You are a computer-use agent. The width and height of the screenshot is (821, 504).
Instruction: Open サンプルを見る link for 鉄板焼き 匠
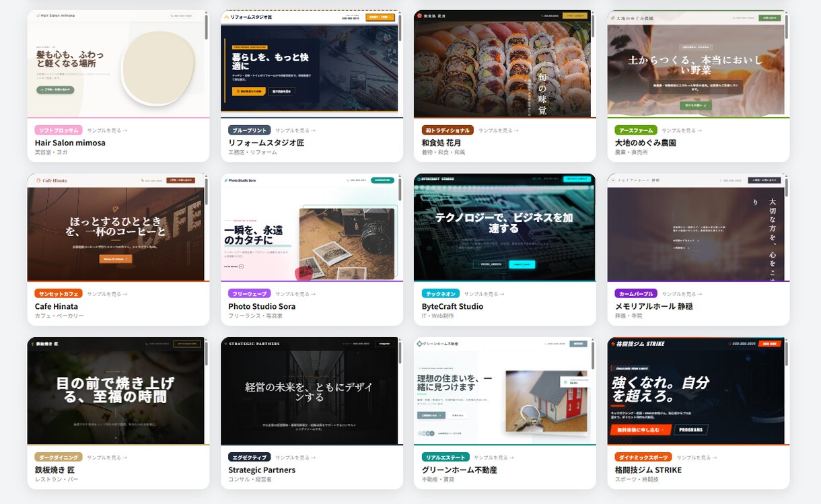[x=107, y=458]
